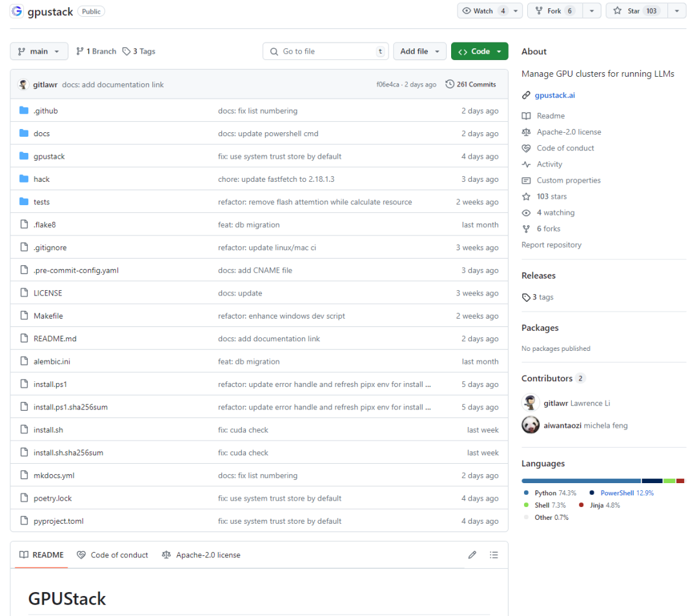This screenshot has height=616, width=697.
Task: Click the dark PowerShell segment of language bar
Action: (652, 481)
